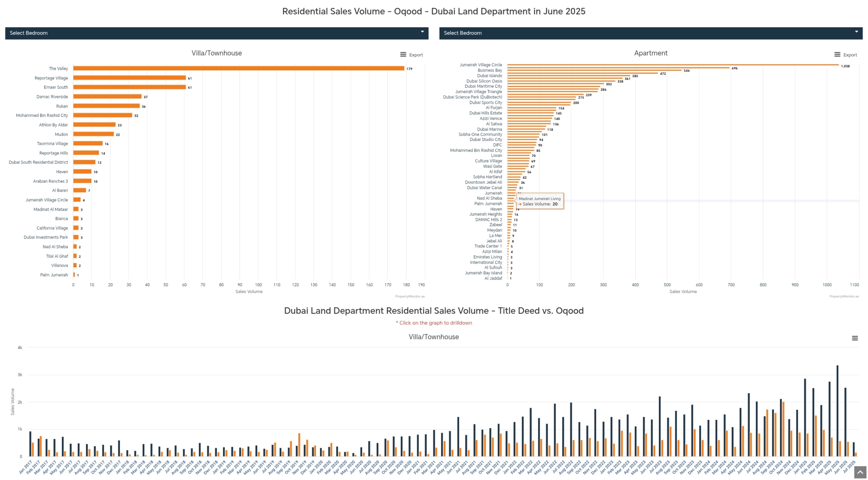868x480 pixels.
Task: Click the scroll-to-top arrow button
Action: click(860, 472)
